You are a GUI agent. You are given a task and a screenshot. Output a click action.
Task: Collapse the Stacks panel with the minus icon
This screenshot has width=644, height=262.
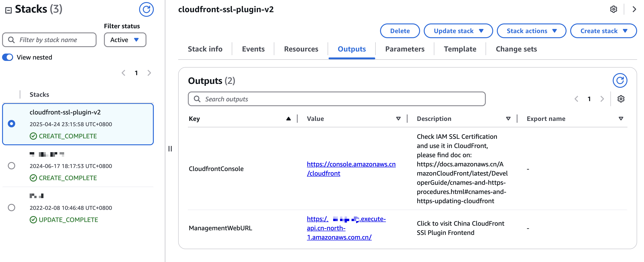tap(9, 10)
